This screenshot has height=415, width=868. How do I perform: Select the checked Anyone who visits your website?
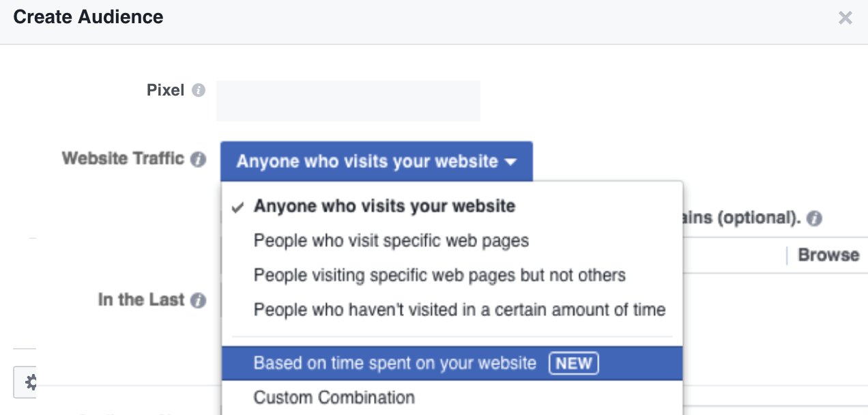click(384, 206)
